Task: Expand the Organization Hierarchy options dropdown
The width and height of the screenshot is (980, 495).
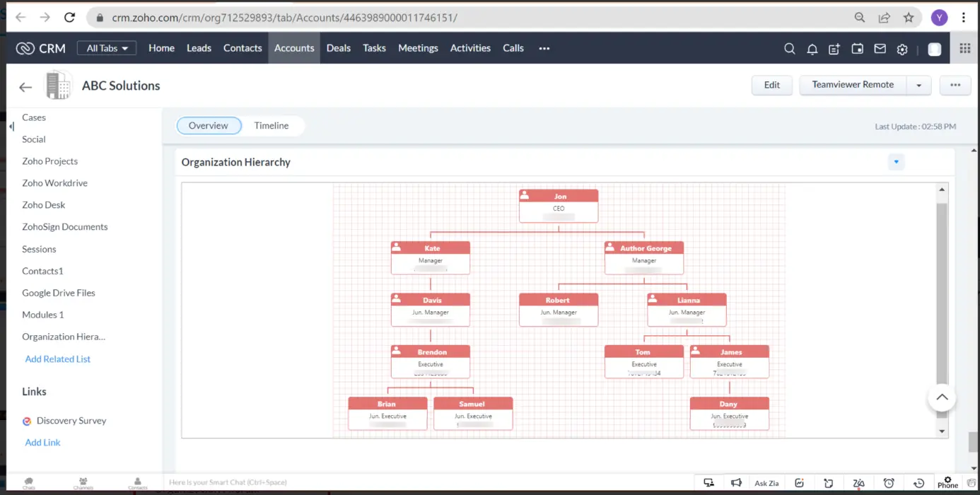Action: click(x=896, y=162)
